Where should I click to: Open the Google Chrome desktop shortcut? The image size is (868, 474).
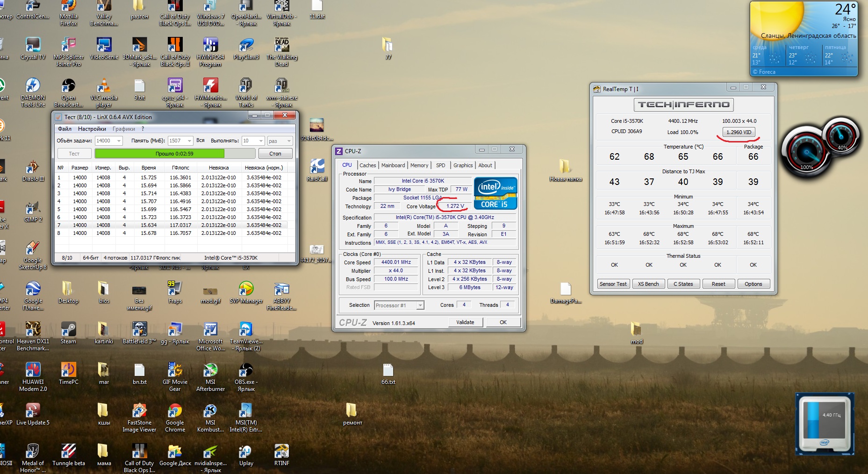click(175, 411)
